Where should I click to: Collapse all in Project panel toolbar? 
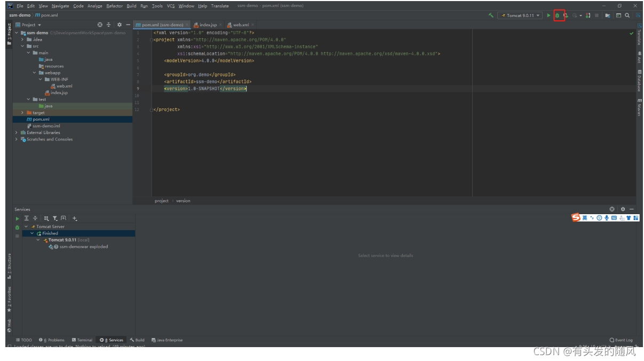tap(109, 25)
